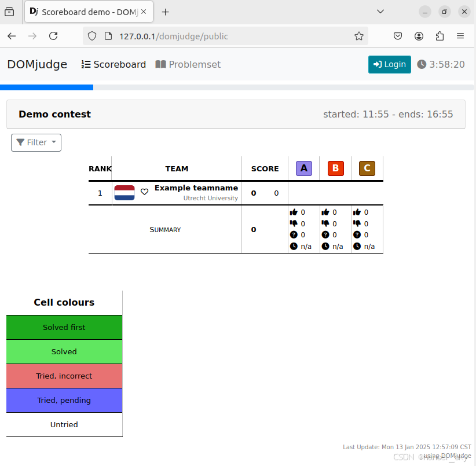This screenshot has height=466, width=476.
Task: Click clock icon in problem C summary
Action: tap(357, 246)
